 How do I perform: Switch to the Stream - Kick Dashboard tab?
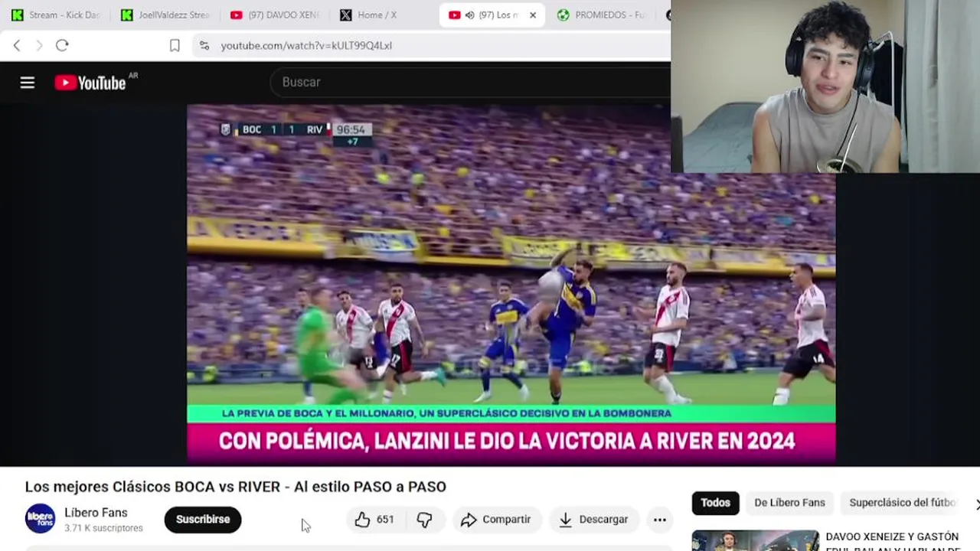point(55,15)
